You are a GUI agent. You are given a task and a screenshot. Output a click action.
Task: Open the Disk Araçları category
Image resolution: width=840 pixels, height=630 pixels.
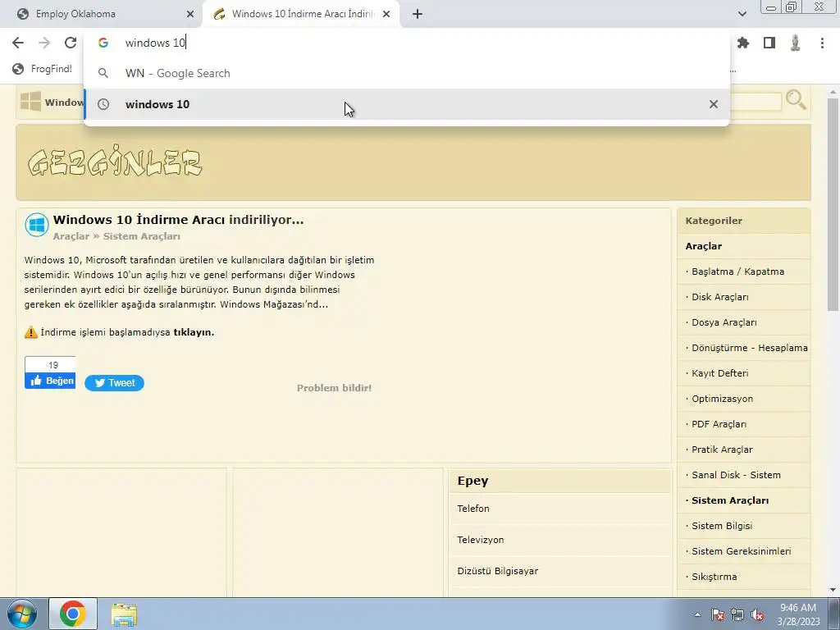(720, 297)
